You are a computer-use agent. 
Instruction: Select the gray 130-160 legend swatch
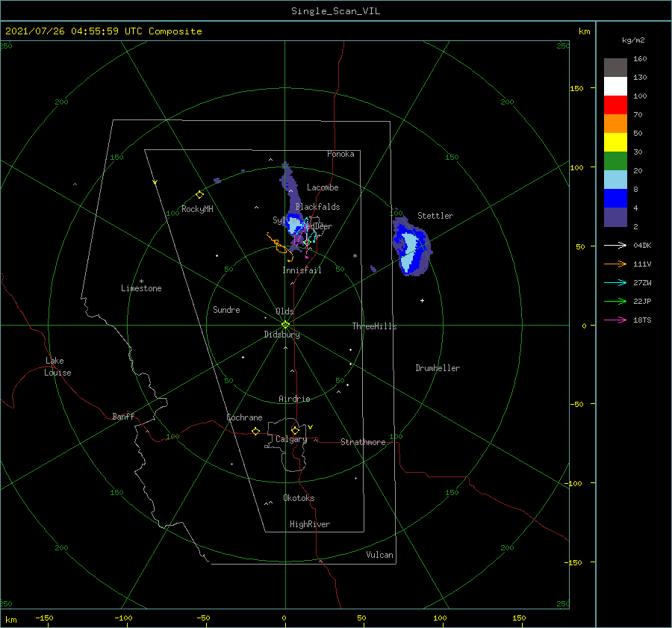point(615,68)
